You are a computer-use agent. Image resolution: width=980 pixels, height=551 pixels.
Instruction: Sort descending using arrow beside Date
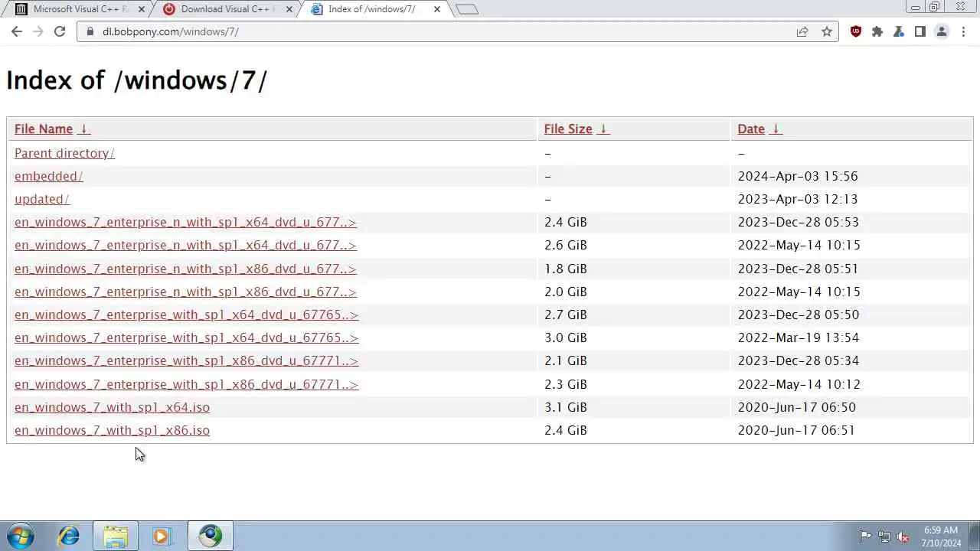click(x=776, y=129)
